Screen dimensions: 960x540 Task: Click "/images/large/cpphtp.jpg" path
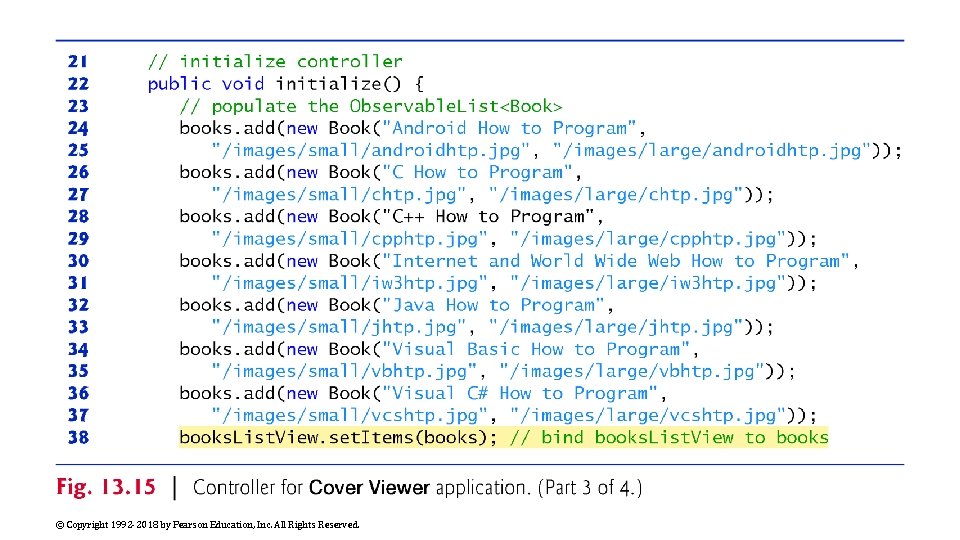pyautogui.click(x=647, y=239)
